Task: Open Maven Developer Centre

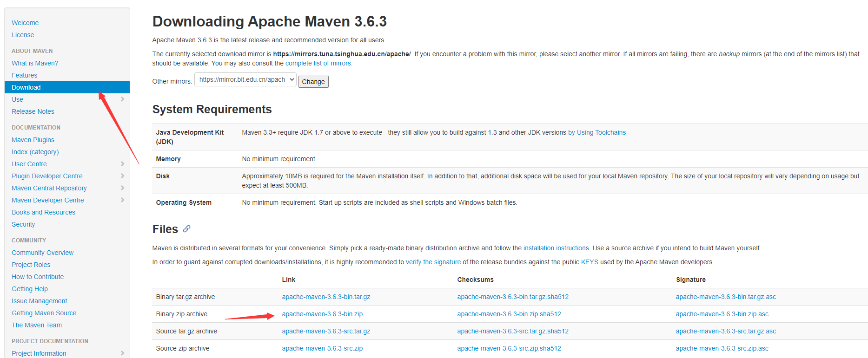Action: tap(48, 200)
